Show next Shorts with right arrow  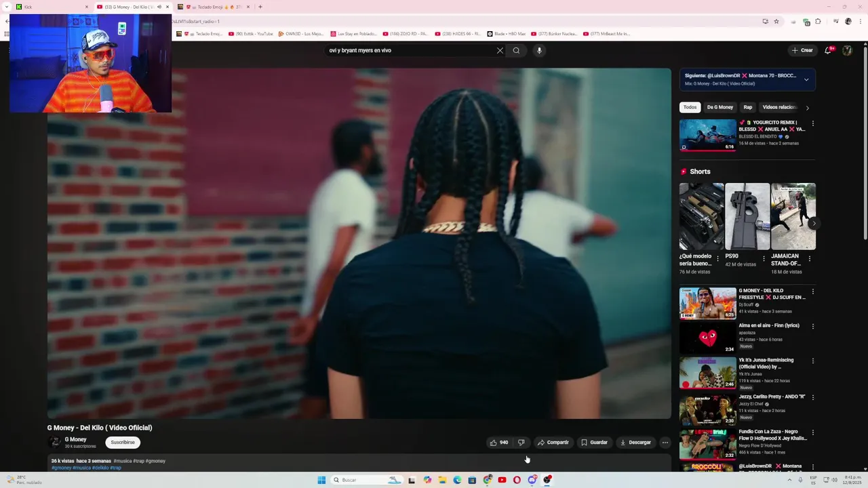pyautogui.click(x=813, y=223)
